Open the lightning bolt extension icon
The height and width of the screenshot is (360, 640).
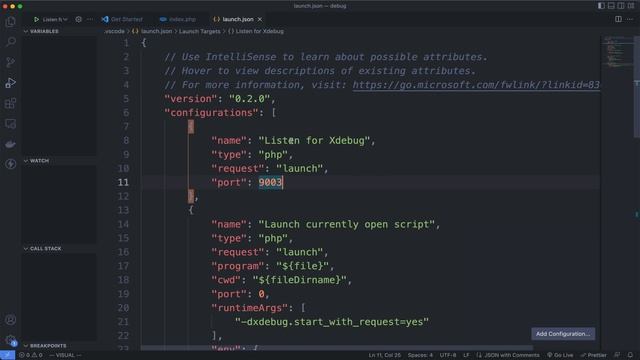(x=11, y=164)
